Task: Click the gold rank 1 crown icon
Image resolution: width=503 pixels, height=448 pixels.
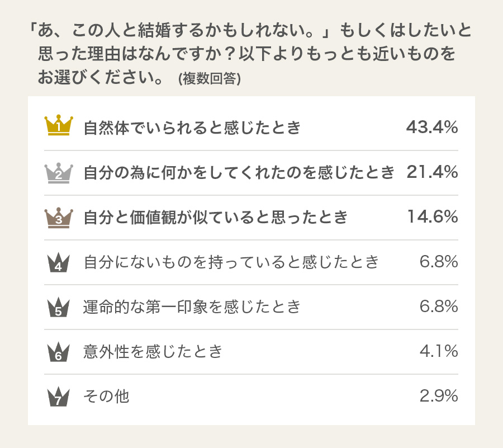Action: (x=59, y=125)
